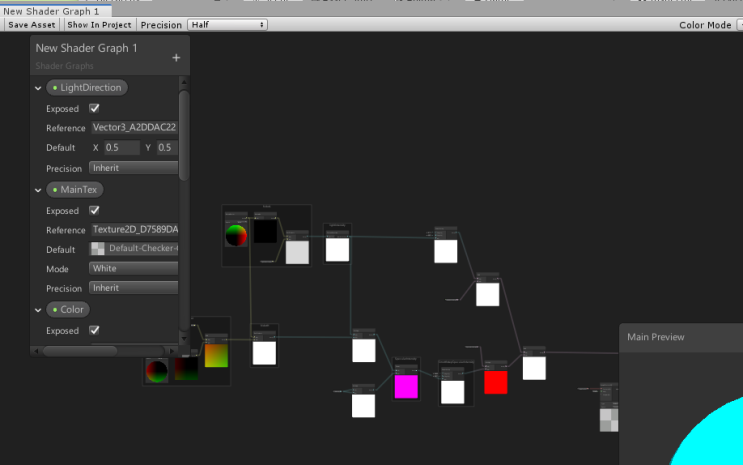The width and height of the screenshot is (743, 465).
Task: Click blackboard horizontal scrollbar thumb
Action: pos(80,351)
